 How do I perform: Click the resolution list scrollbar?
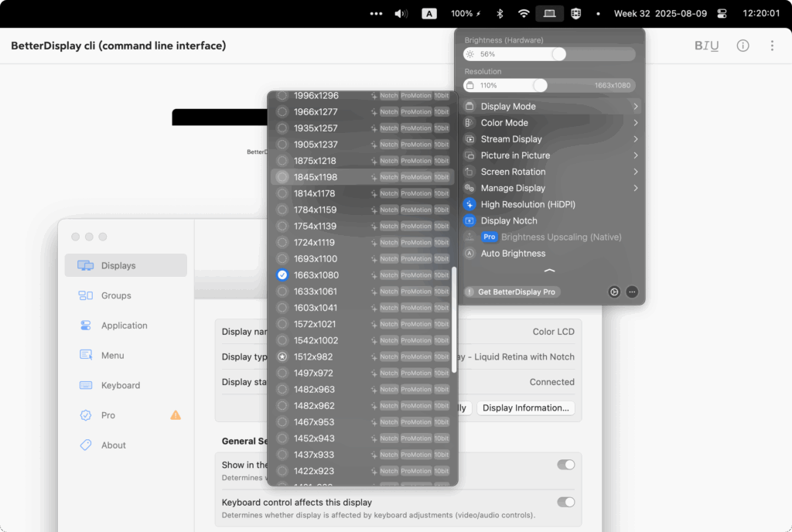coord(453,320)
